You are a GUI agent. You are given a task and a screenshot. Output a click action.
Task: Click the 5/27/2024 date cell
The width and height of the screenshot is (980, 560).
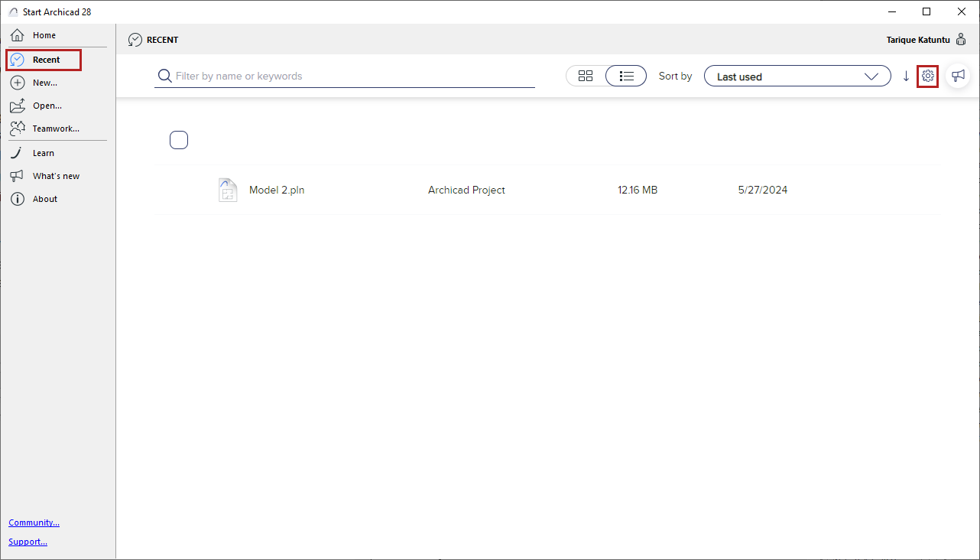click(763, 190)
